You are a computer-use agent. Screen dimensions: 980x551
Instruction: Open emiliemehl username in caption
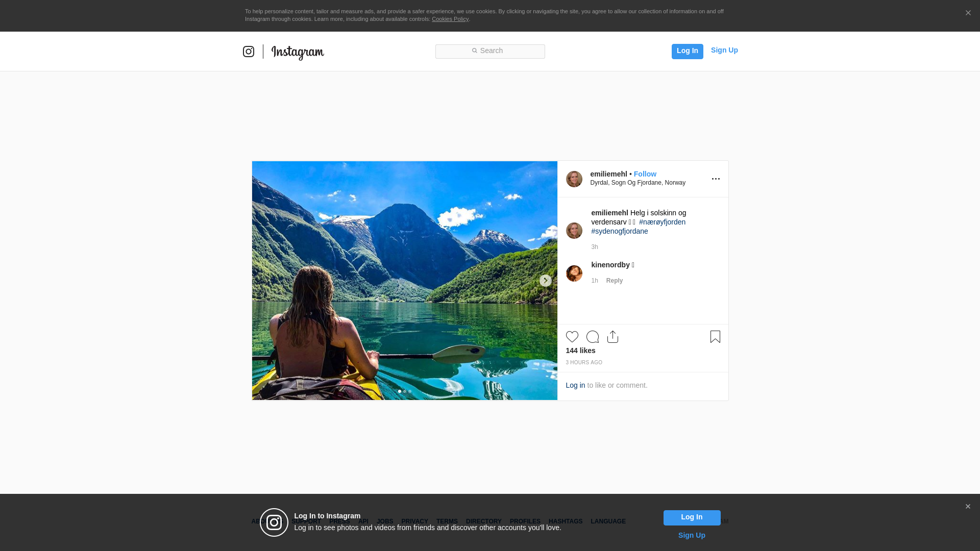tap(609, 213)
